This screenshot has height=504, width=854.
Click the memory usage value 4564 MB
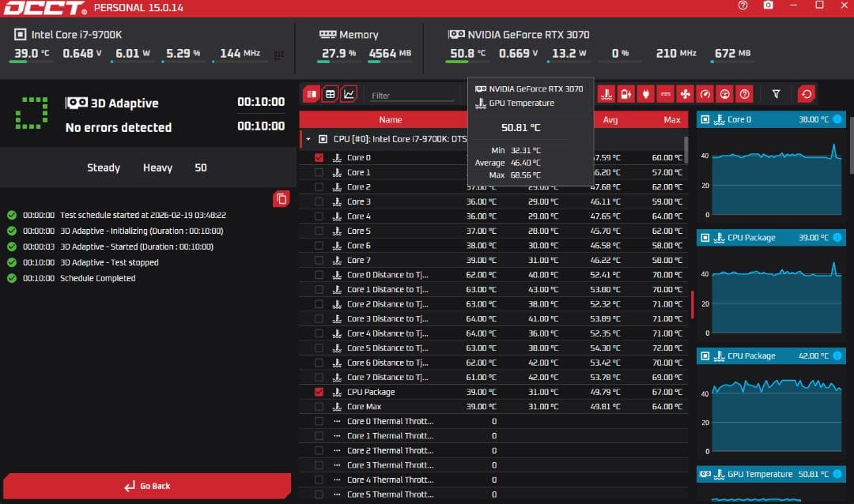[x=390, y=54]
